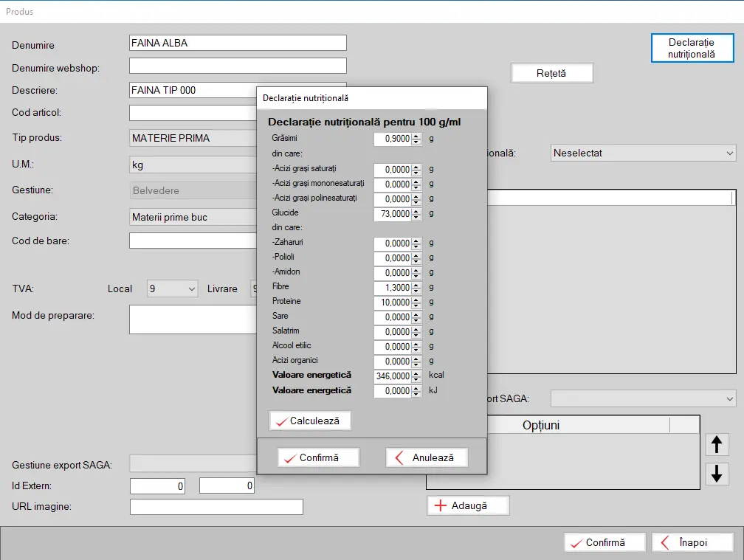744x560 pixels.
Task: Click the Grăsimi spinner arrows
Action: (416, 139)
